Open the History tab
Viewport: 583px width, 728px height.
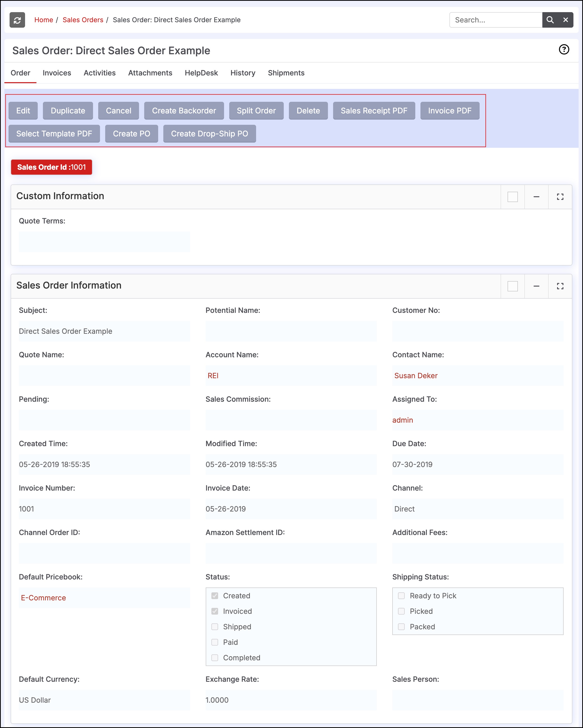pyautogui.click(x=243, y=73)
